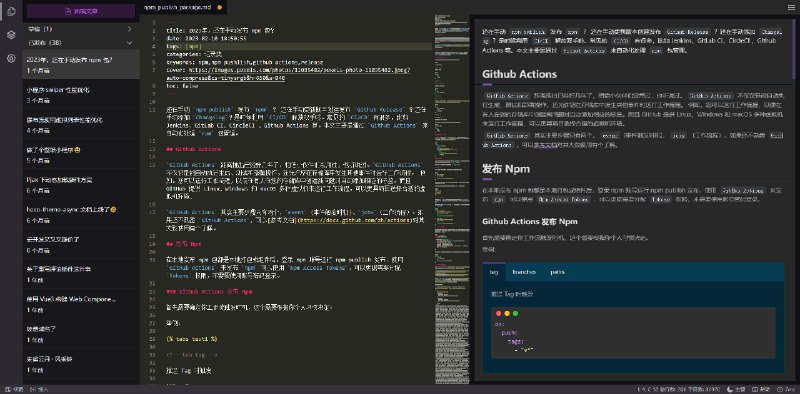
Task: Click the help item in the status bar
Action: click(x=761, y=389)
